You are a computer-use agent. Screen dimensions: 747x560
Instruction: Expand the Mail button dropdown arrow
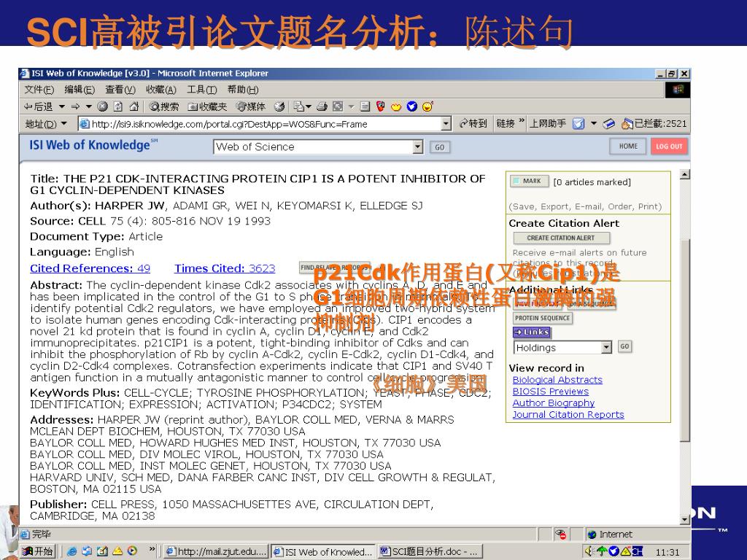pos(309,106)
